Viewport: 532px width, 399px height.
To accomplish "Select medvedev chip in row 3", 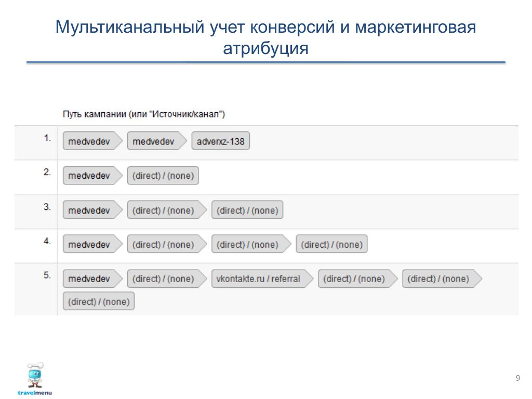I will pyautogui.click(x=92, y=210).
